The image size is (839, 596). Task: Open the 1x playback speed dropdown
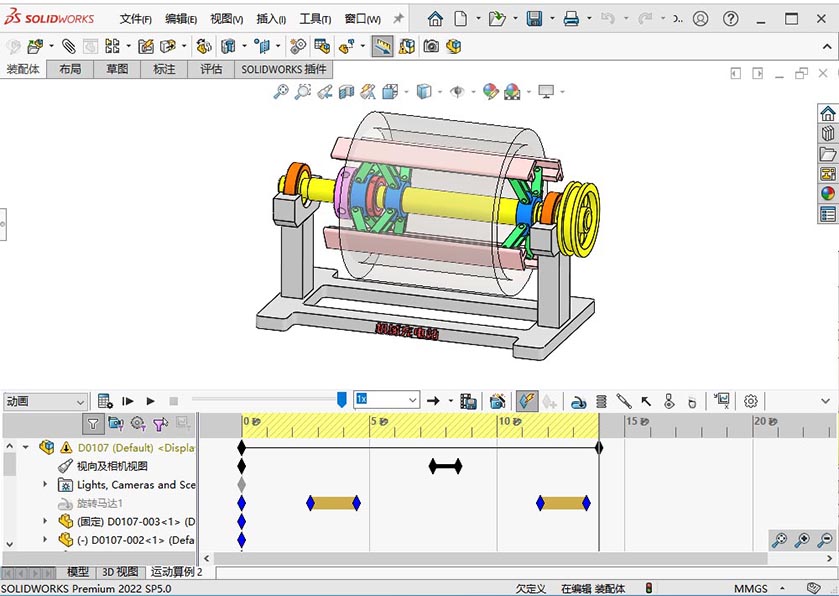tap(412, 400)
